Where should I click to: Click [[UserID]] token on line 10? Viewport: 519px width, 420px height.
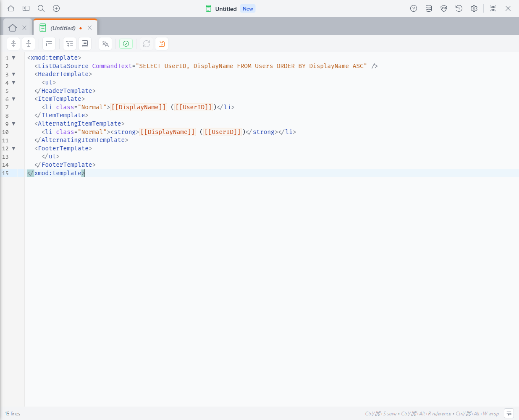click(223, 132)
